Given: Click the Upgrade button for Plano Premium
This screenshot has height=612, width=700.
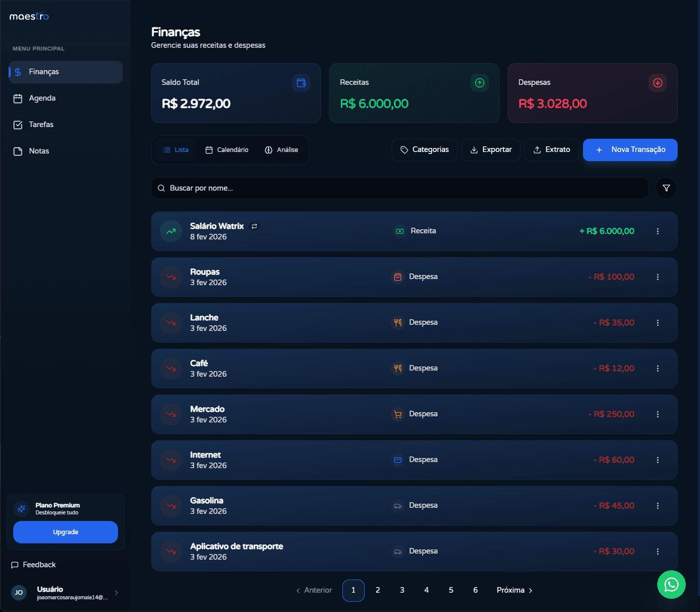Looking at the screenshot, I should (x=65, y=532).
